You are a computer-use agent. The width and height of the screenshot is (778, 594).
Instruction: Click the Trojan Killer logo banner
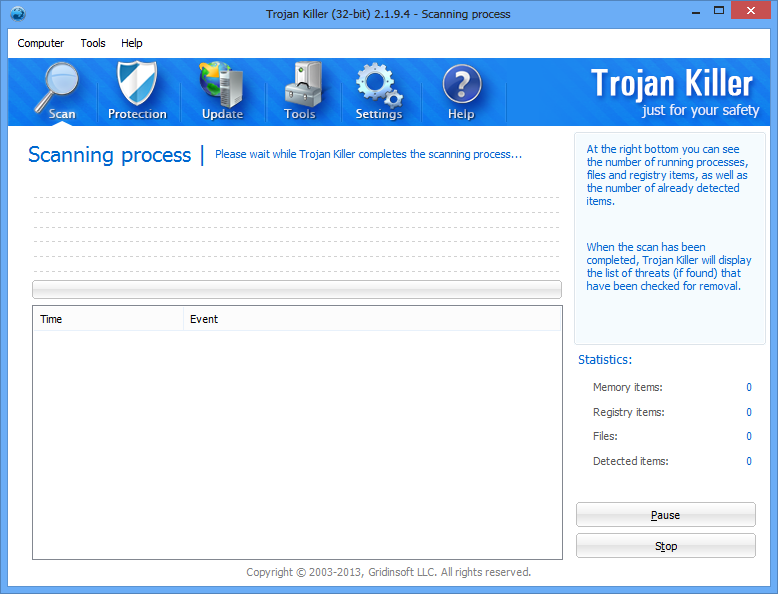coord(673,92)
